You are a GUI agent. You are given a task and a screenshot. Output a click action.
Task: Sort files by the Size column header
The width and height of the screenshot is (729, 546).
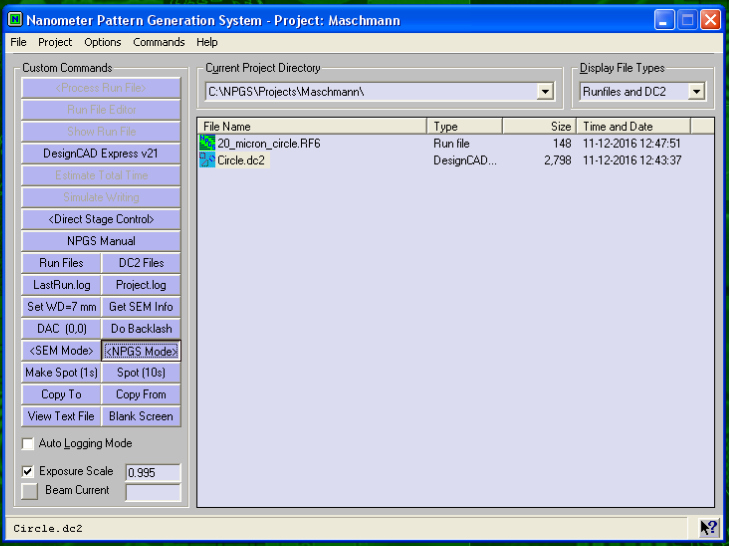pos(539,126)
